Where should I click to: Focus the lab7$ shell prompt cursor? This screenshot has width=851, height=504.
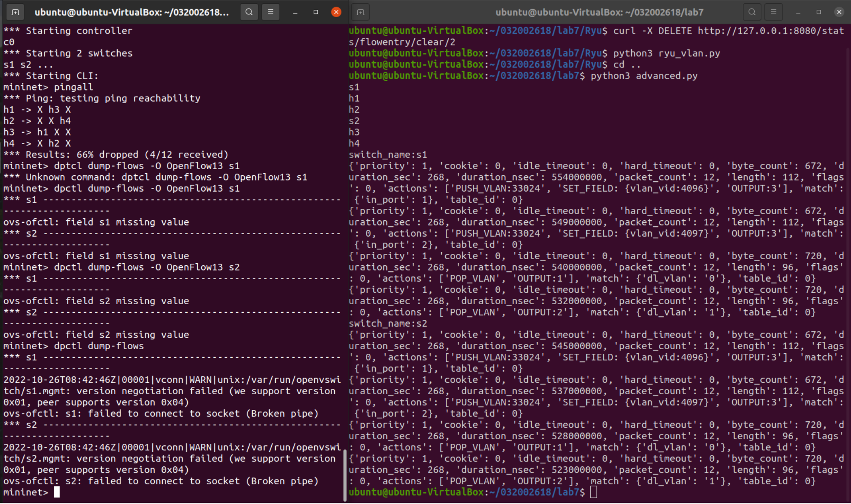click(594, 492)
